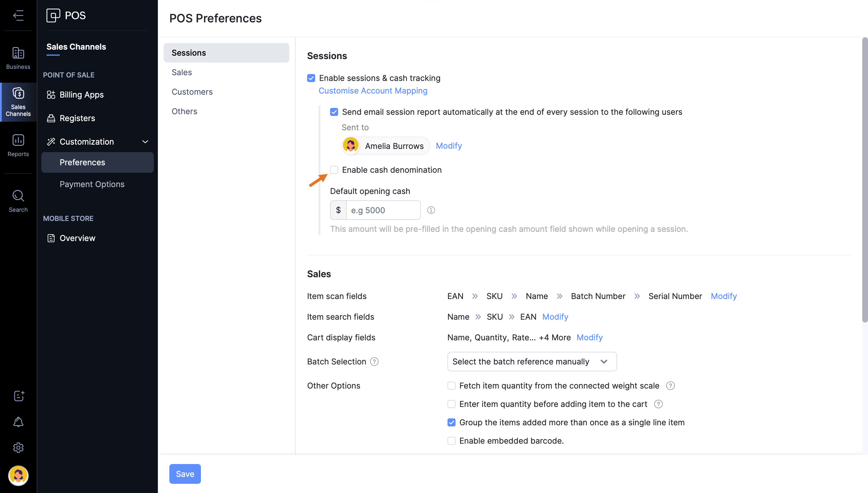This screenshot has height=493, width=868.
Task: Collapse the Customization menu chevron
Action: click(x=145, y=142)
